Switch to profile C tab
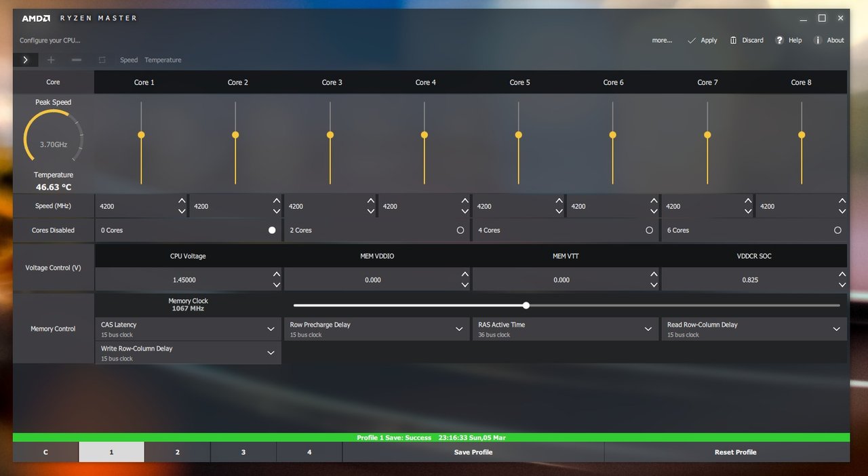 (x=45, y=452)
